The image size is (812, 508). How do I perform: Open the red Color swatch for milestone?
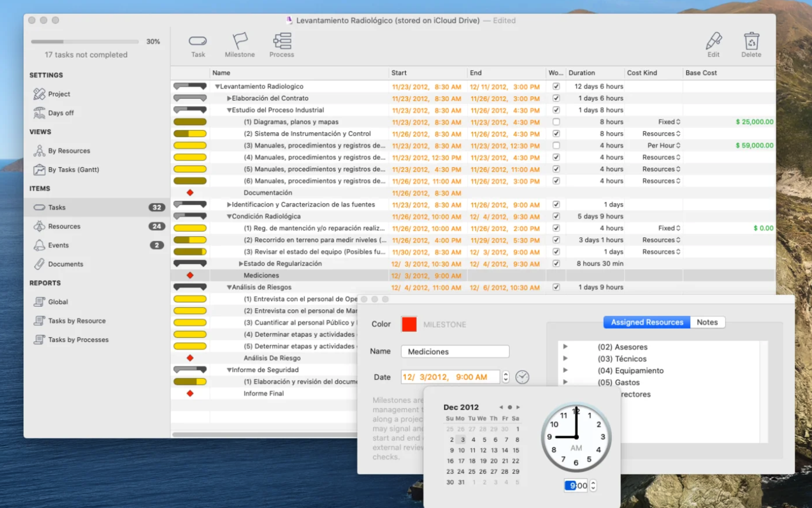(409, 324)
